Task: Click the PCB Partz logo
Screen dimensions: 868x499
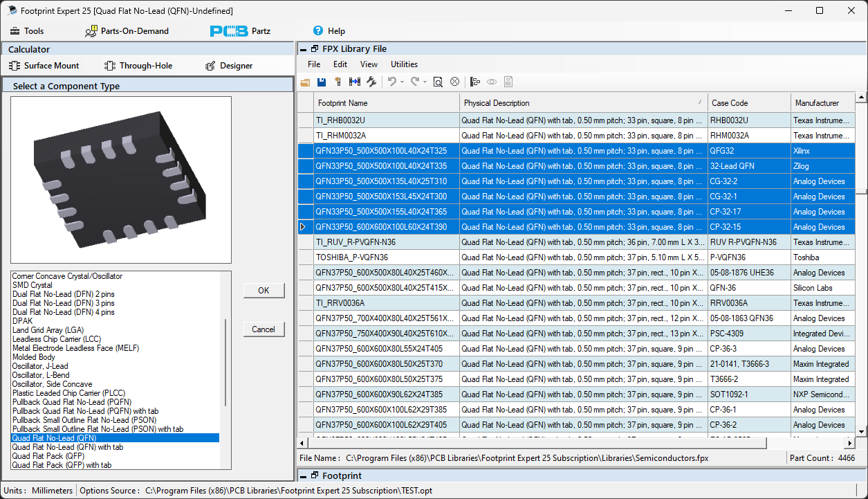Action: (x=240, y=31)
